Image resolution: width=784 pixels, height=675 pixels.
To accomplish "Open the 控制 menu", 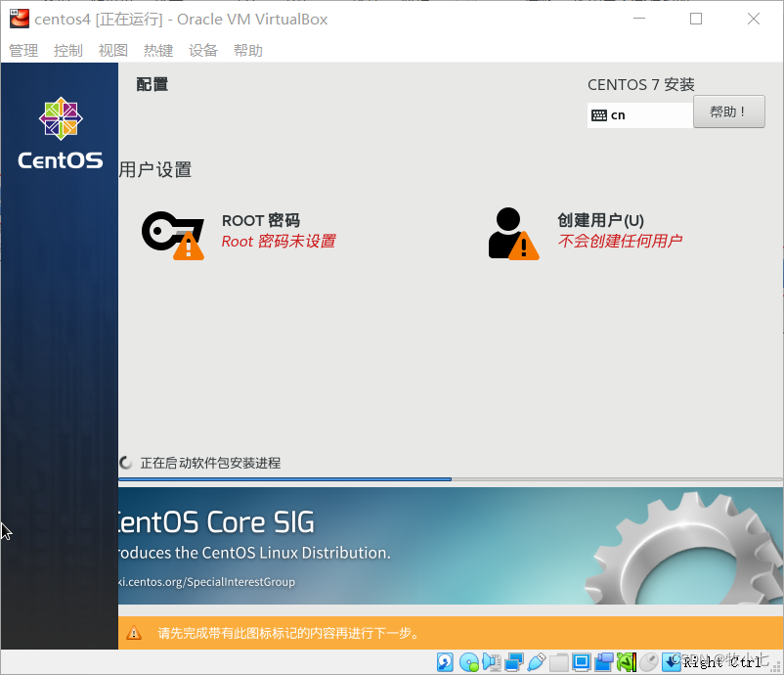I will pos(68,51).
